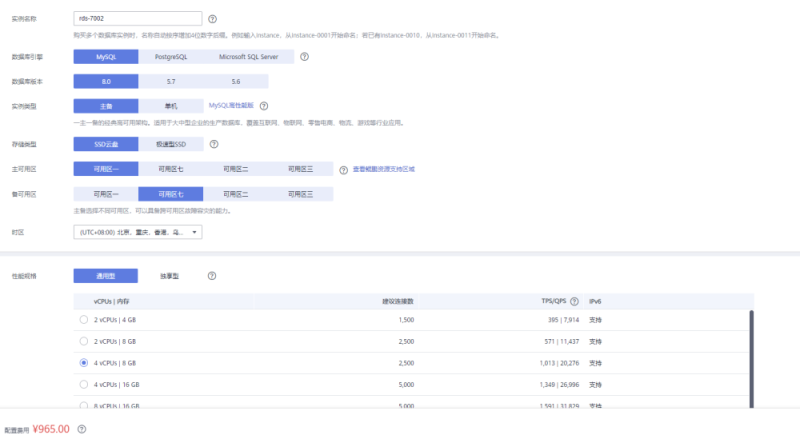Select database version 5.7
This screenshot has width=800, height=443.
pyautogui.click(x=171, y=81)
